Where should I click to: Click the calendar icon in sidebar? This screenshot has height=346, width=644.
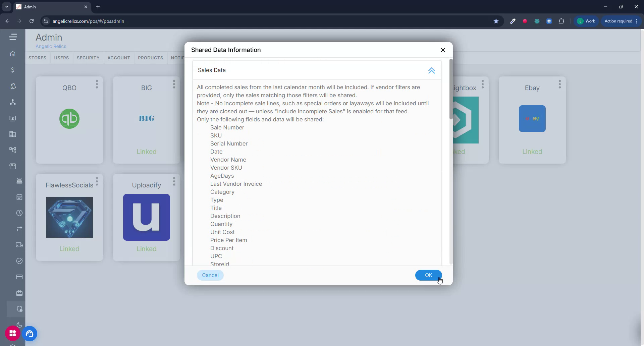pyautogui.click(x=19, y=197)
